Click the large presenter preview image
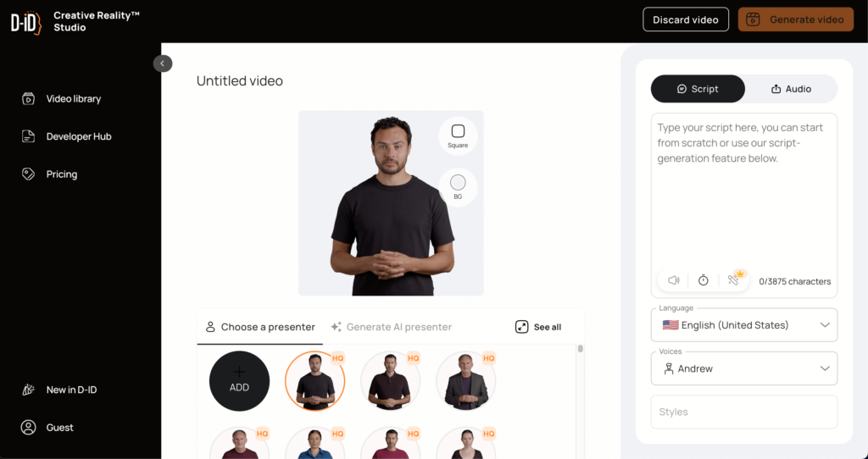 391,203
